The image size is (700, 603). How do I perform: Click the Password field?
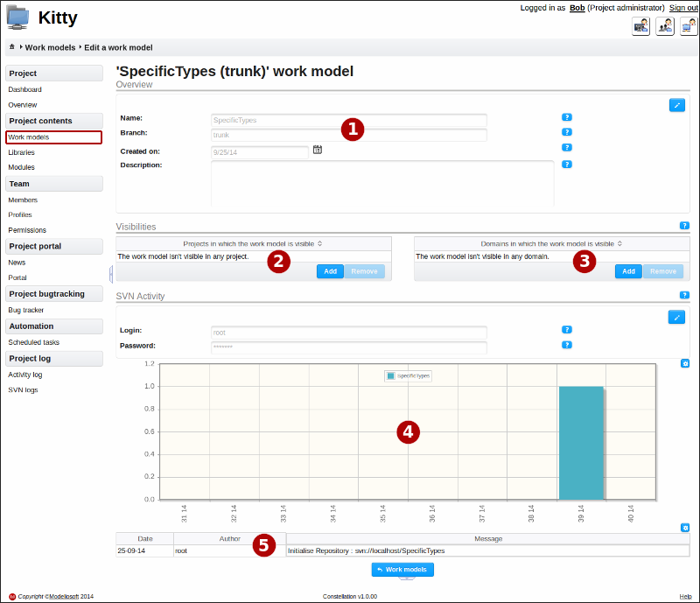349,347
